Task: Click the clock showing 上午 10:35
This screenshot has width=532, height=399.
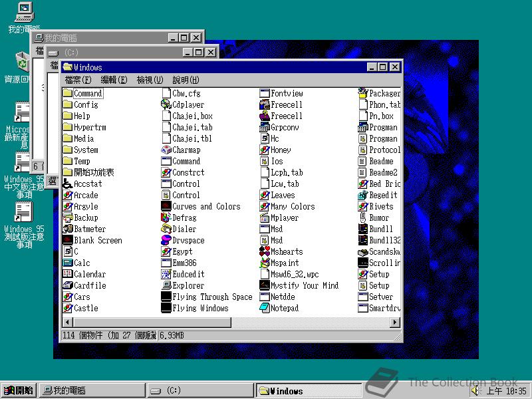Action: coord(507,391)
